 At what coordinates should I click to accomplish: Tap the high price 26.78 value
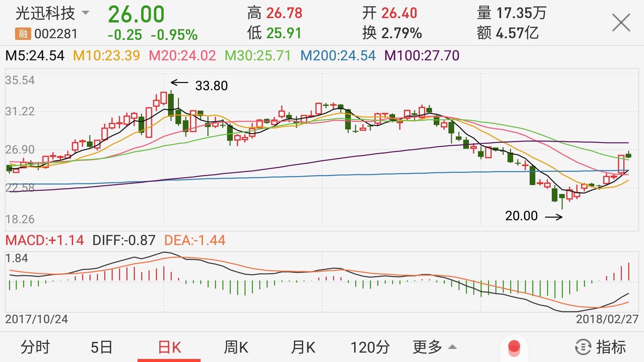click(284, 13)
